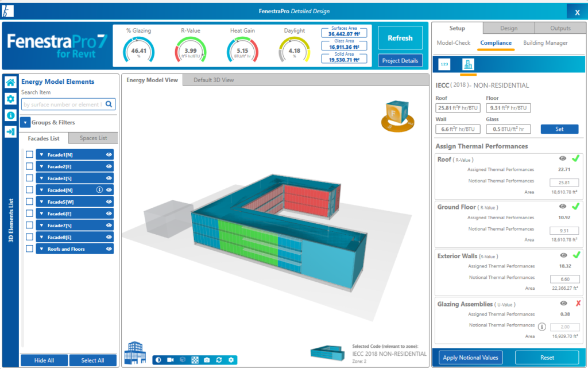The image size is (588, 369).
Task: Click Apply Notional Values button
Action: (x=470, y=358)
